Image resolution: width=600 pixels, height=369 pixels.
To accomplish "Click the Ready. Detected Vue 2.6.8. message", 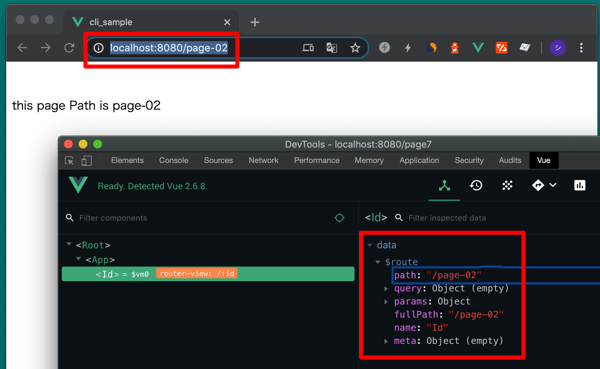I will pyautogui.click(x=152, y=186).
